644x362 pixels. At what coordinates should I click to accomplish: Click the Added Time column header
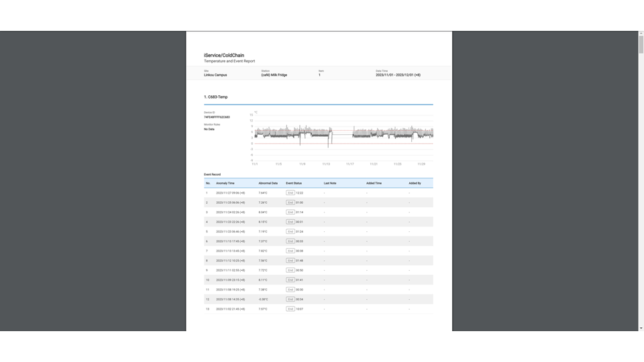[x=374, y=183]
